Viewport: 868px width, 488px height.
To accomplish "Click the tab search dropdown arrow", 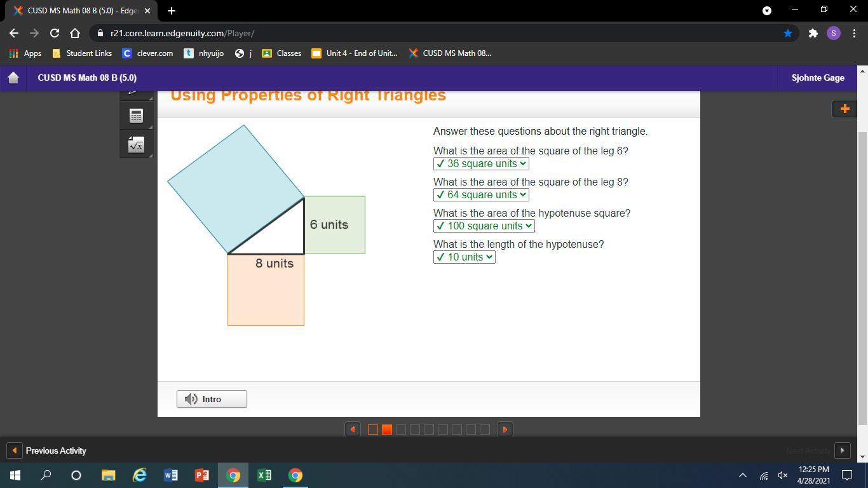I will click(x=767, y=11).
